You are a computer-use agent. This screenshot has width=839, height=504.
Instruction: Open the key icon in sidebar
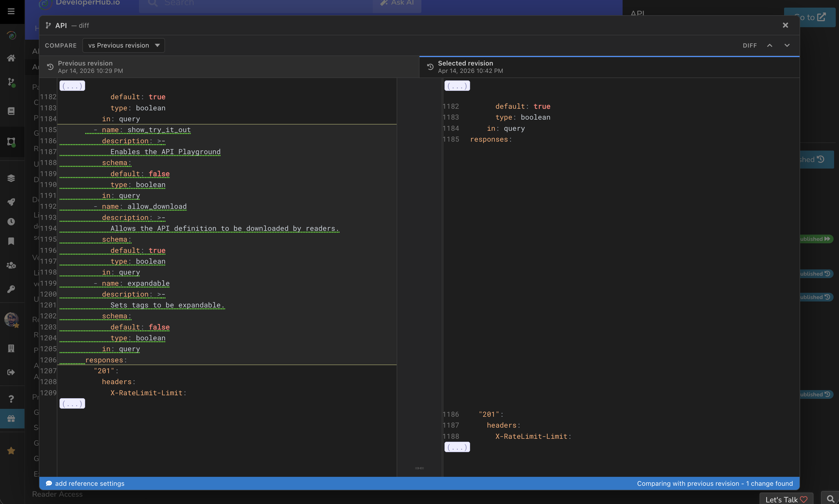(11, 289)
